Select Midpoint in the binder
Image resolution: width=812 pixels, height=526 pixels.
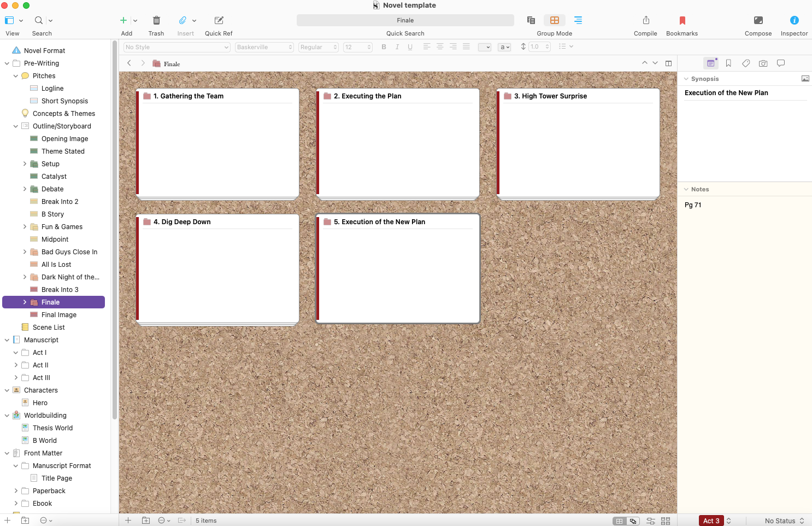(55, 239)
